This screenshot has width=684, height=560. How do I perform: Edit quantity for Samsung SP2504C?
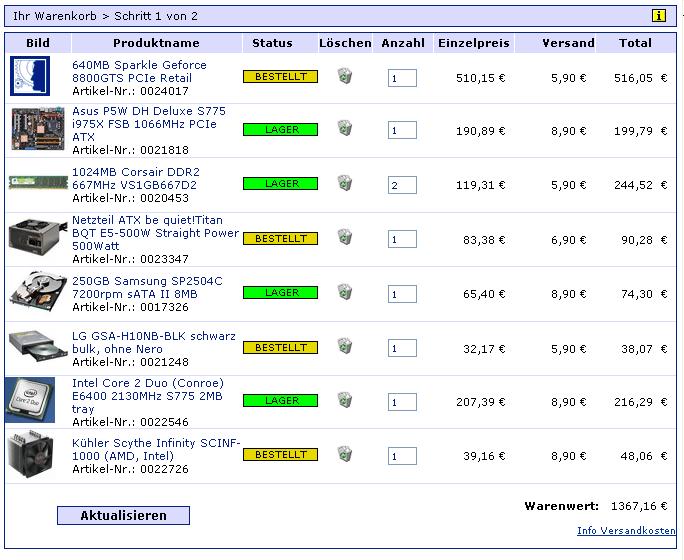(x=402, y=294)
